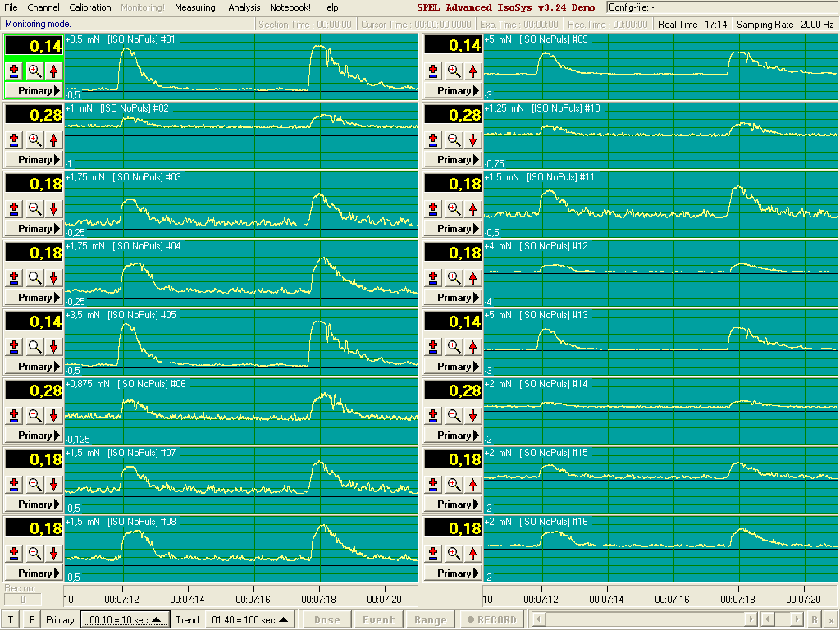Expand the Primary dropdown for channel #10
Viewport: 840px width, 630px height.
click(453, 160)
